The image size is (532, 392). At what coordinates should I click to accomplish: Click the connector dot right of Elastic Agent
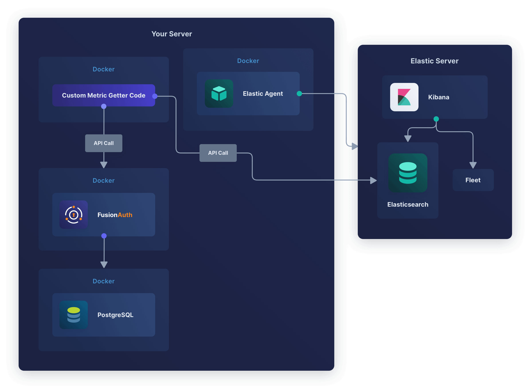299,94
